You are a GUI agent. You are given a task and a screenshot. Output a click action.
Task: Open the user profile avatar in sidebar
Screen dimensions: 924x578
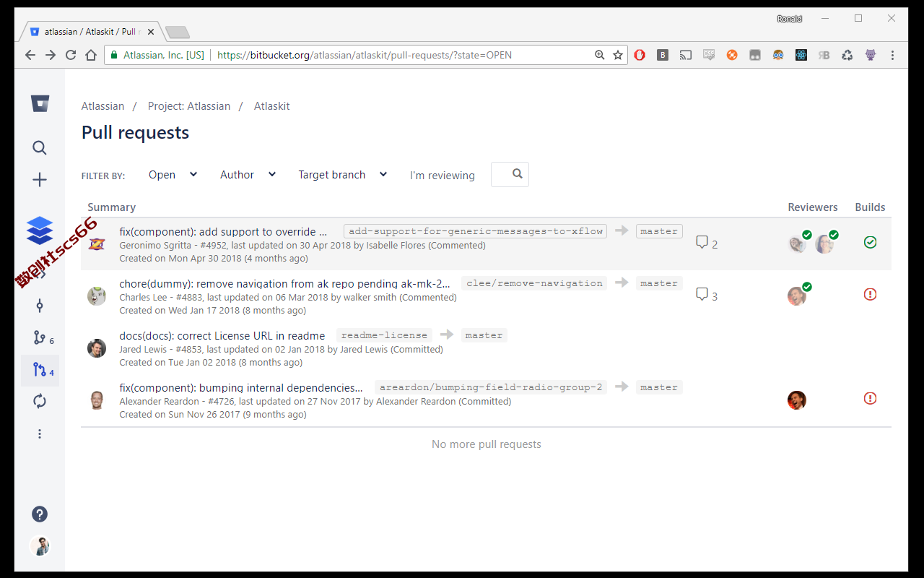40,545
